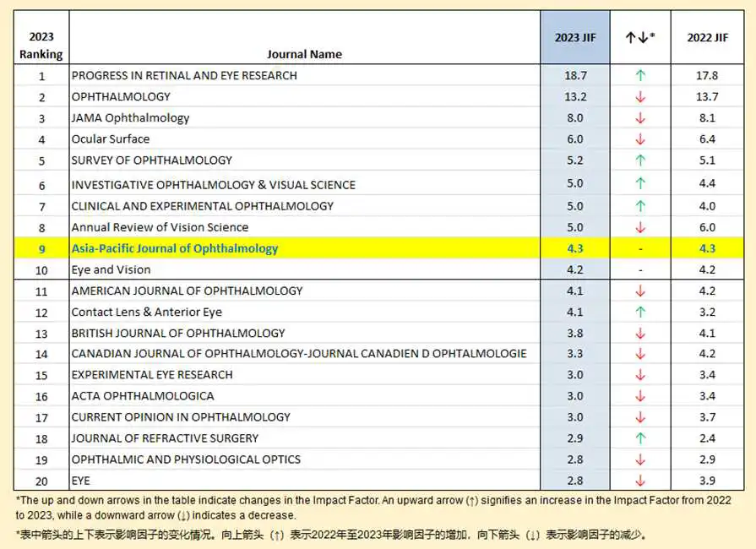Click the 2023 JIF value 4.3 in highlighted row
Screen dimensions: 756x549
pos(575,248)
